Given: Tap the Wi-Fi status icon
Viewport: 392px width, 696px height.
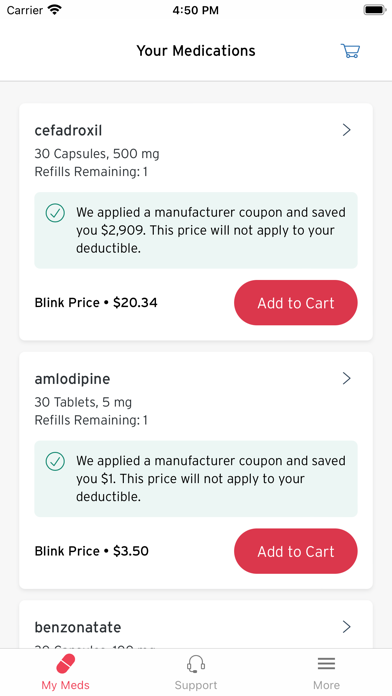Looking at the screenshot, I should pos(55,10).
